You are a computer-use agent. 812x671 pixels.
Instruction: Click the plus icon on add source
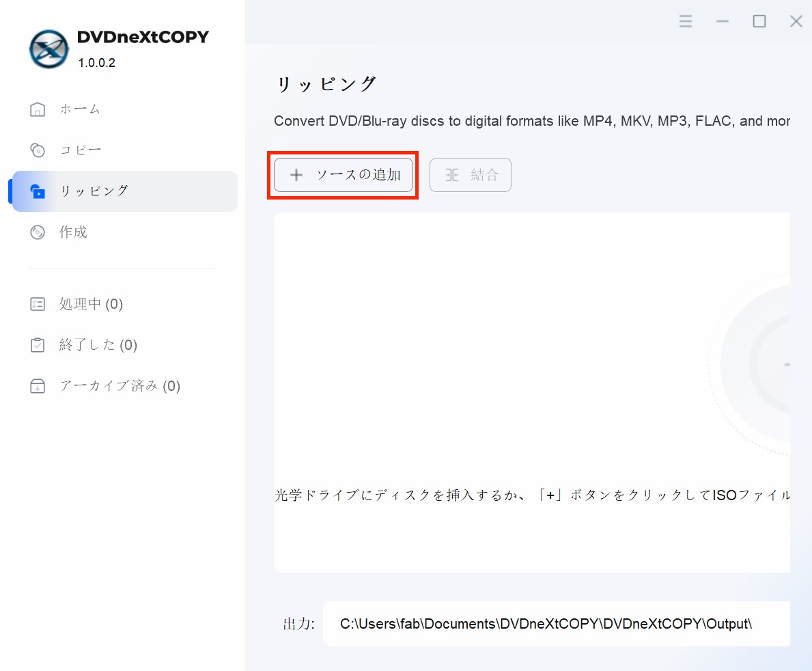(x=296, y=175)
